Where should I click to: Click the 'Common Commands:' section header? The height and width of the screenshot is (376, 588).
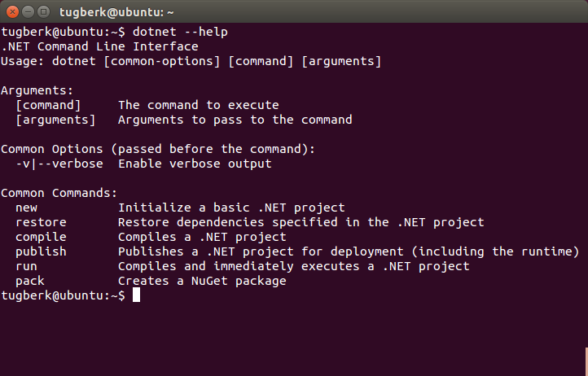click(x=59, y=193)
